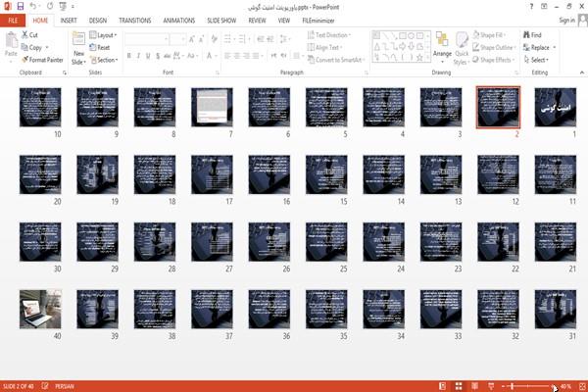Activate the Format Painter
Viewport: 588px width, 392px height.
[42, 60]
